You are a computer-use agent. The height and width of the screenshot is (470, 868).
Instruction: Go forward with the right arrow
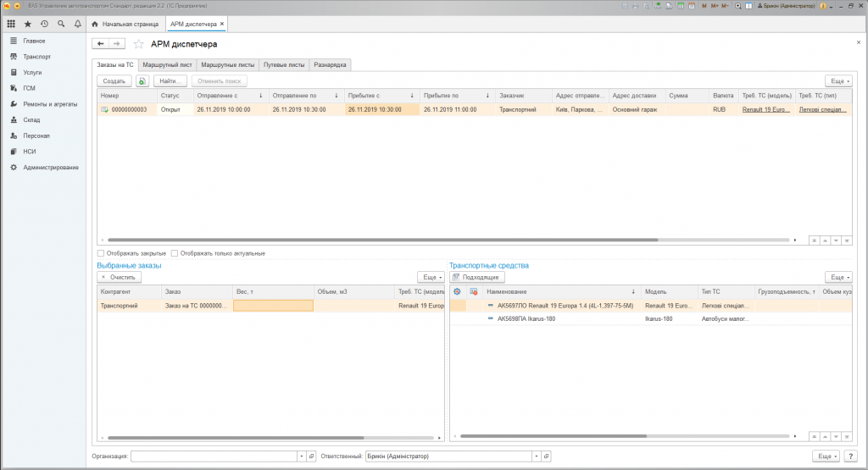pos(116,44)
